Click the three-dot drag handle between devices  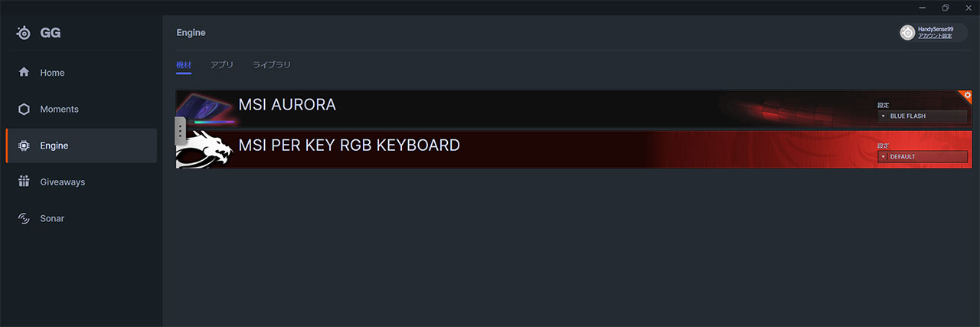[180, 131]
